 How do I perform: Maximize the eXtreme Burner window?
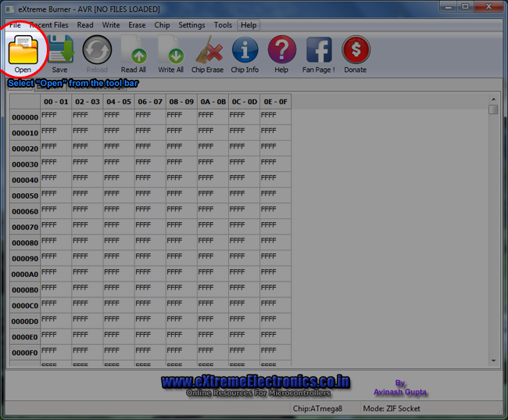pos(465,7)
